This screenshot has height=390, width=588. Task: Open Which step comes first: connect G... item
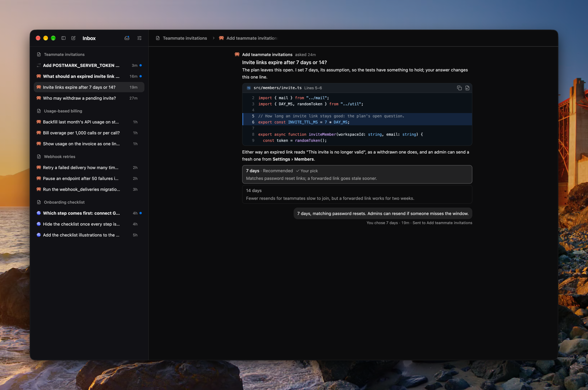click(89, 213)
